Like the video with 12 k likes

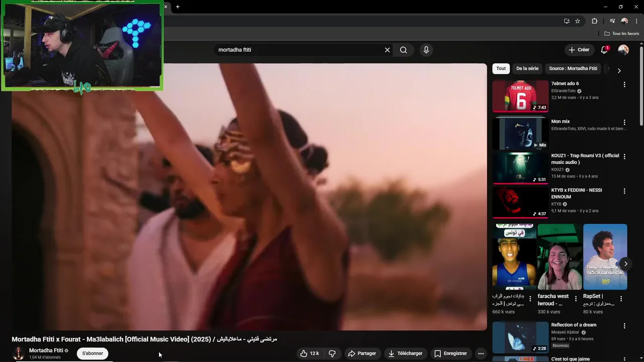[x=309, y=353]
